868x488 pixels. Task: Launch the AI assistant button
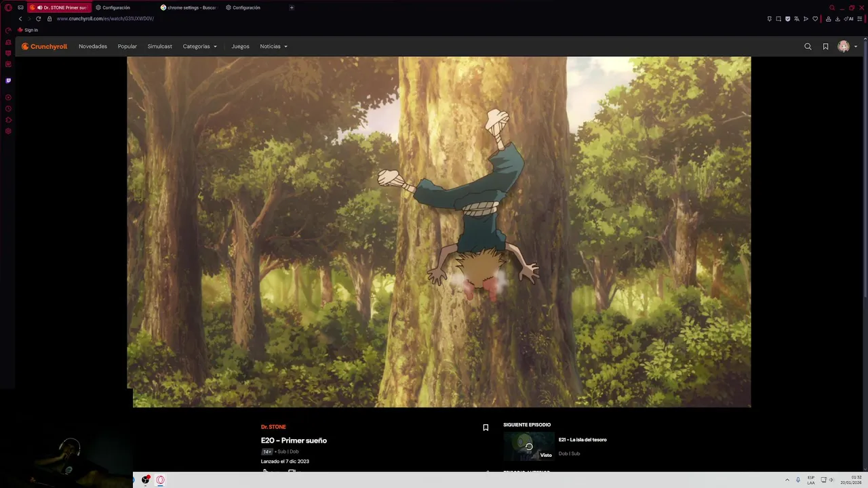tap(848, 19)
